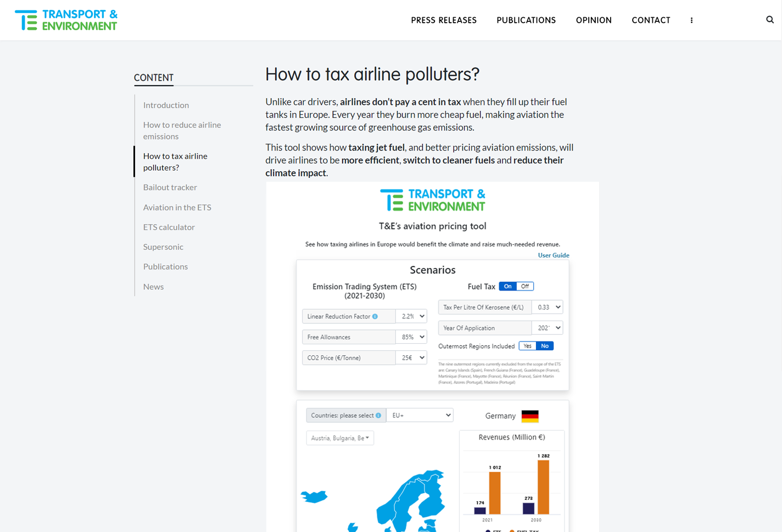Click the How to tax airline polluters heading
This screenshot has height=532, width=782.
(372, 74)
